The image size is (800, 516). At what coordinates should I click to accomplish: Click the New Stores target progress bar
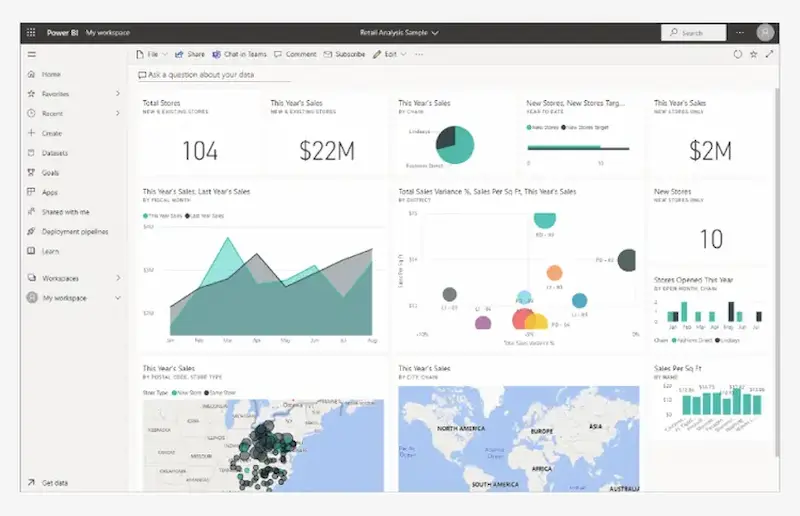click(578, 148)
